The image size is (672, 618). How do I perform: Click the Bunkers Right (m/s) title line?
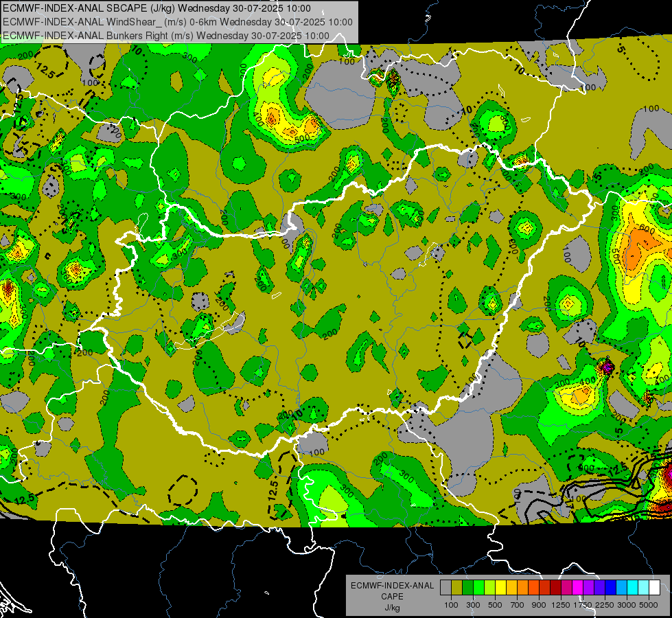click(166, 36)
